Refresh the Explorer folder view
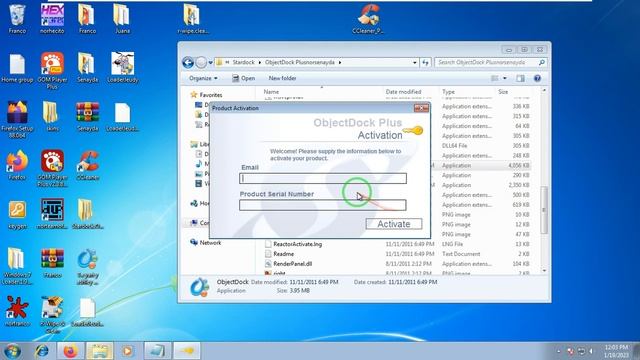 [x=425, y=63]
